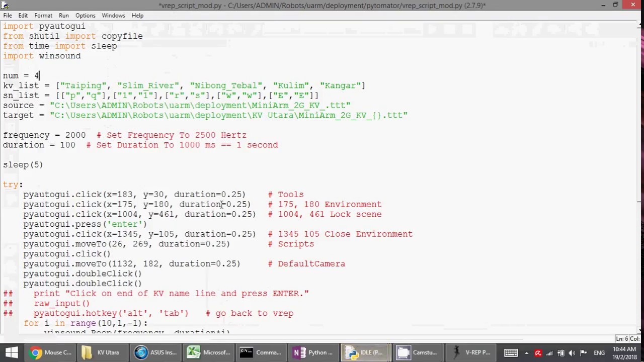Switch to Chrome Mouse C... taskbar item
Viewport: 644px width, 362px height.
51,352
